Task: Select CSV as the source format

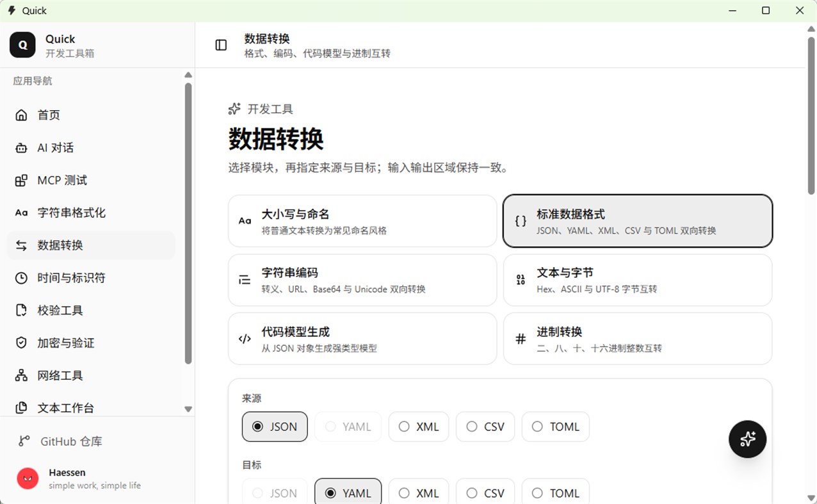Action: pyautogui.click(x=485, y=427)
